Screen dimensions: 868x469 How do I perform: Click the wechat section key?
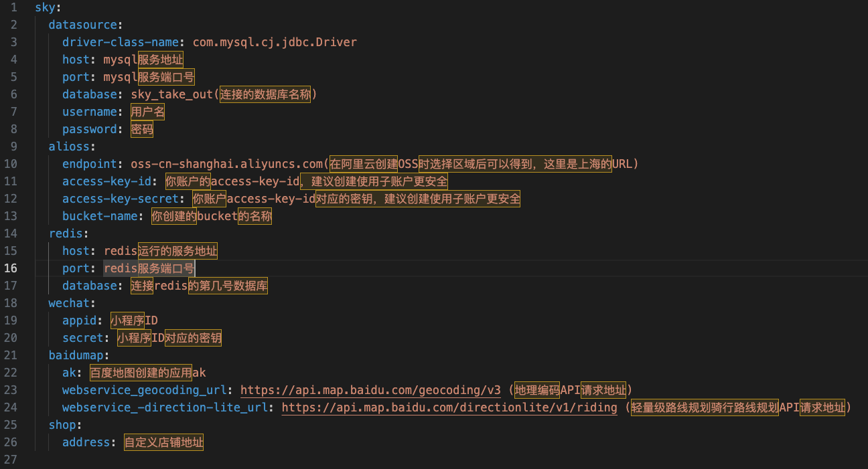(x=70, y=302)
